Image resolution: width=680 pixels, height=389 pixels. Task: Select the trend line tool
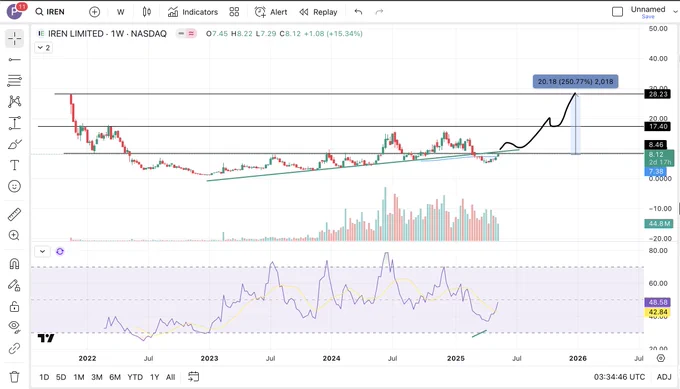(x=14, y=59)
